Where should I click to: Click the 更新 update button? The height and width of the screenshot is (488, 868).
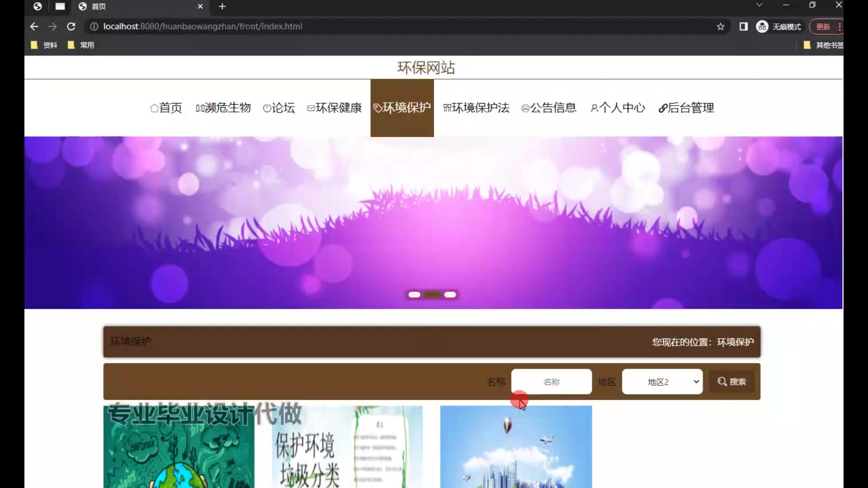(823, 27)
